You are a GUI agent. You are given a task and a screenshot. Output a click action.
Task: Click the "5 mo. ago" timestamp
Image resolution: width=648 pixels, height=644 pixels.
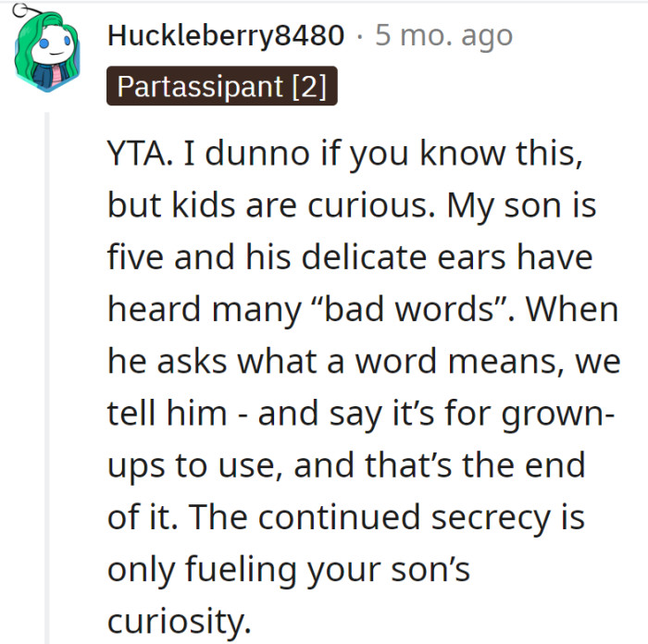[443, 36]
